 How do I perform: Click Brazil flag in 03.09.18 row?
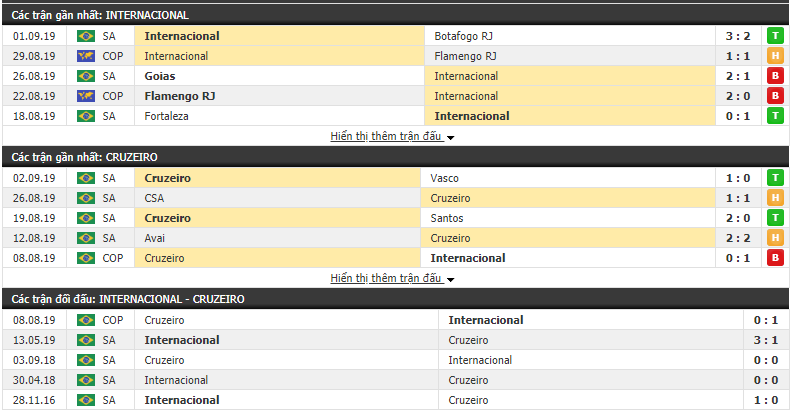(86, 361)
